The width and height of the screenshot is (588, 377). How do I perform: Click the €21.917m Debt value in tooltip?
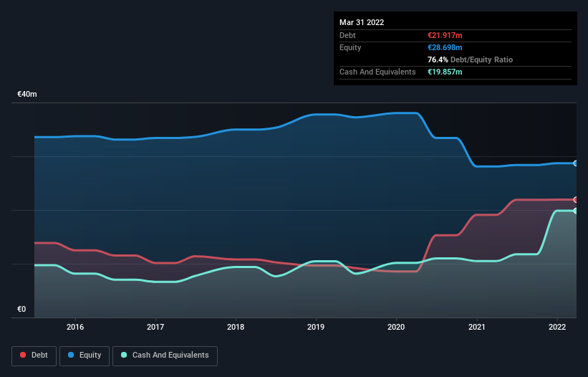click(445, 35)
